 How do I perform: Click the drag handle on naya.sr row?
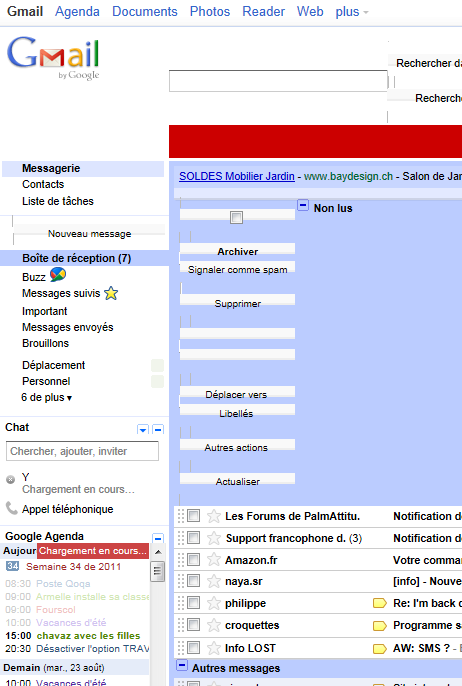click(x=181, y=581)
